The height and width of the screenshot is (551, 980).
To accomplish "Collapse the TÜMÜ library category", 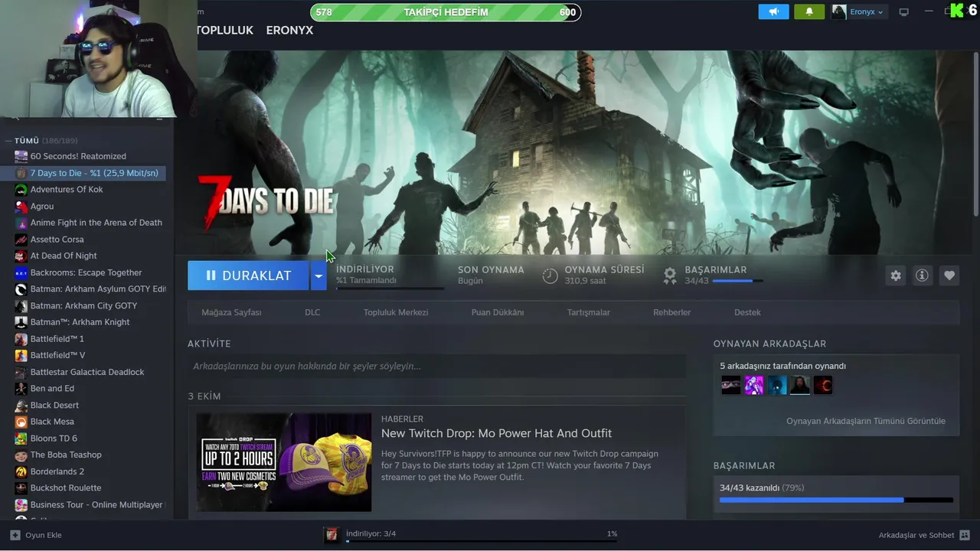I will 8,141.
